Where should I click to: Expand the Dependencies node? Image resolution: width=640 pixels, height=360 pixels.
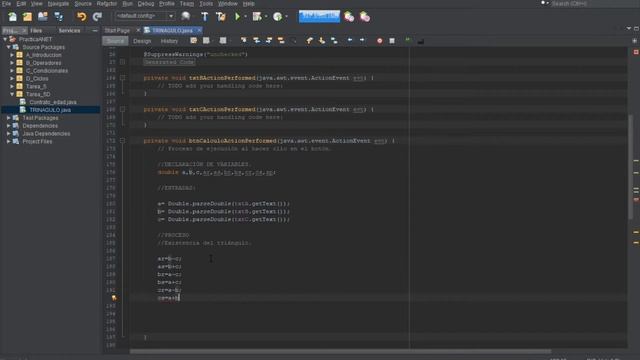[9, 125]
